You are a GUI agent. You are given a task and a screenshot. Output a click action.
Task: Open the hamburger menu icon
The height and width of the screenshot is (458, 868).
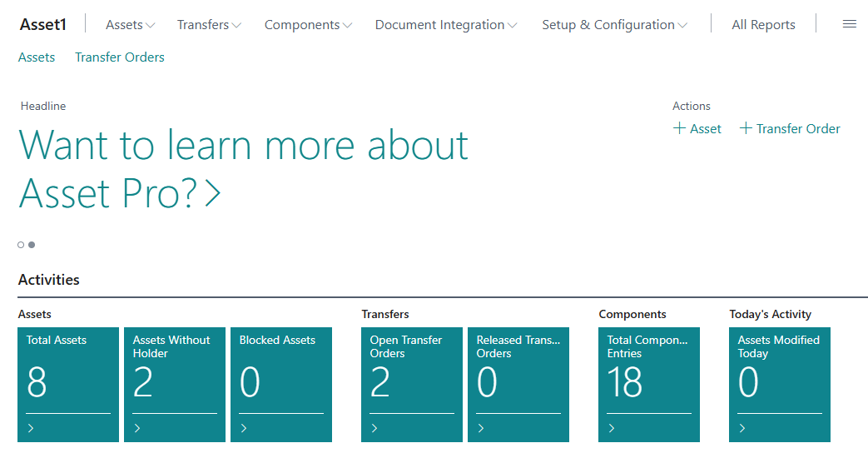(849, 24)
